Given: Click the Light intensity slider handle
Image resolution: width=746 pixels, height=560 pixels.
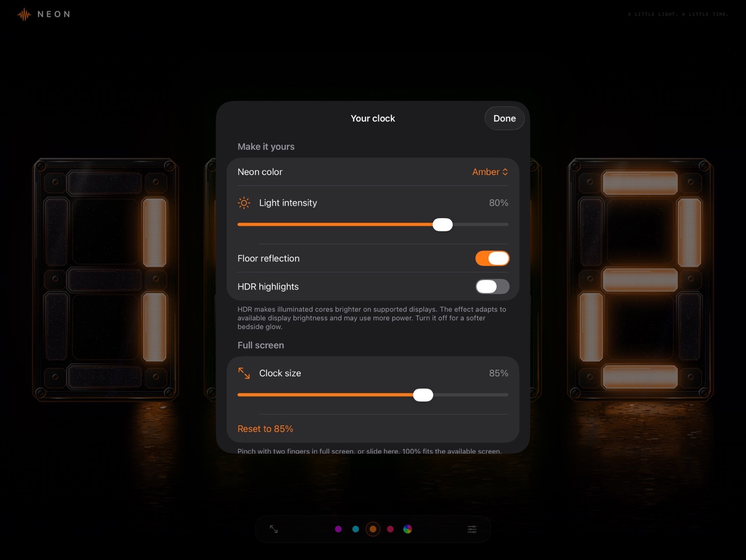Looking at the screenshot, I should coord(442,224).
